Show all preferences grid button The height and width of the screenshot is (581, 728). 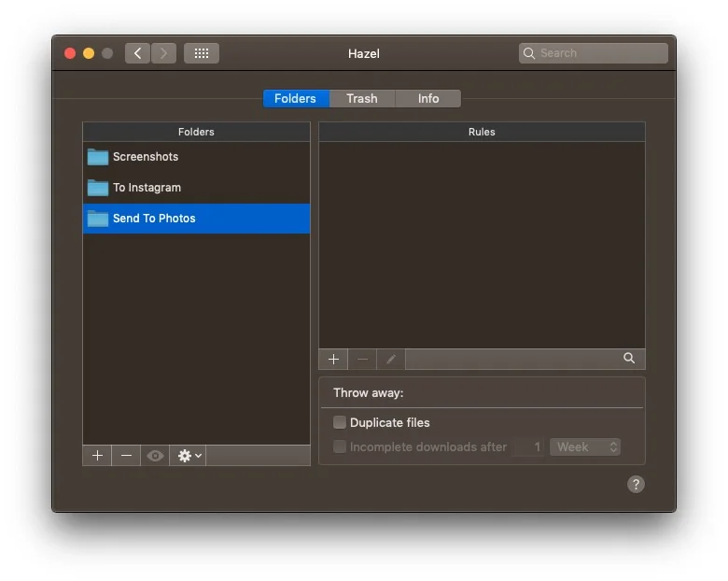coord(201,53)
